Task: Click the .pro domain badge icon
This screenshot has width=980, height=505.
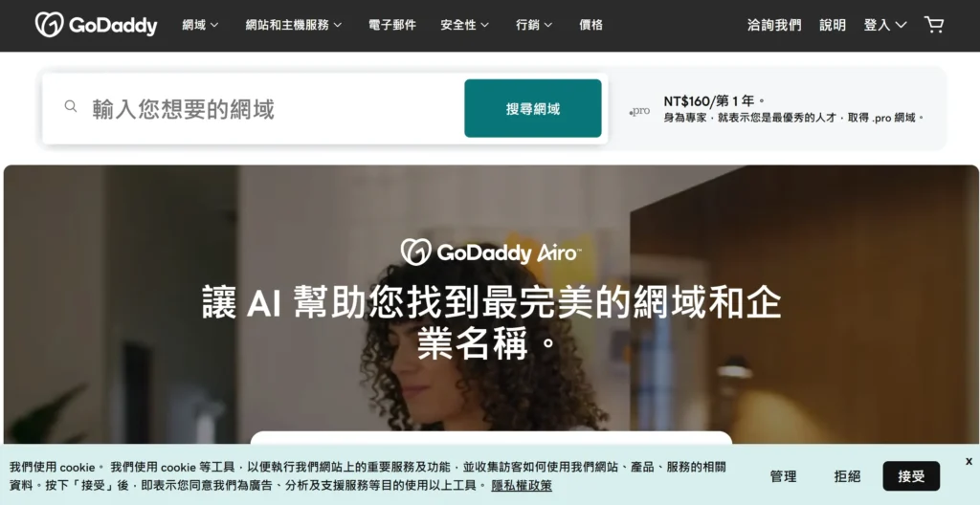Action: [639, 111]
